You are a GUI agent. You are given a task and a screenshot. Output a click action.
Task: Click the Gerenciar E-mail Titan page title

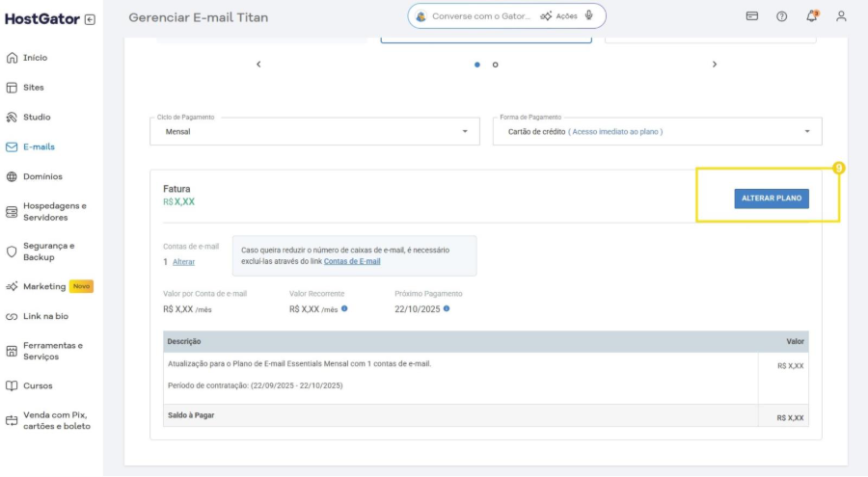coord(198,17)
